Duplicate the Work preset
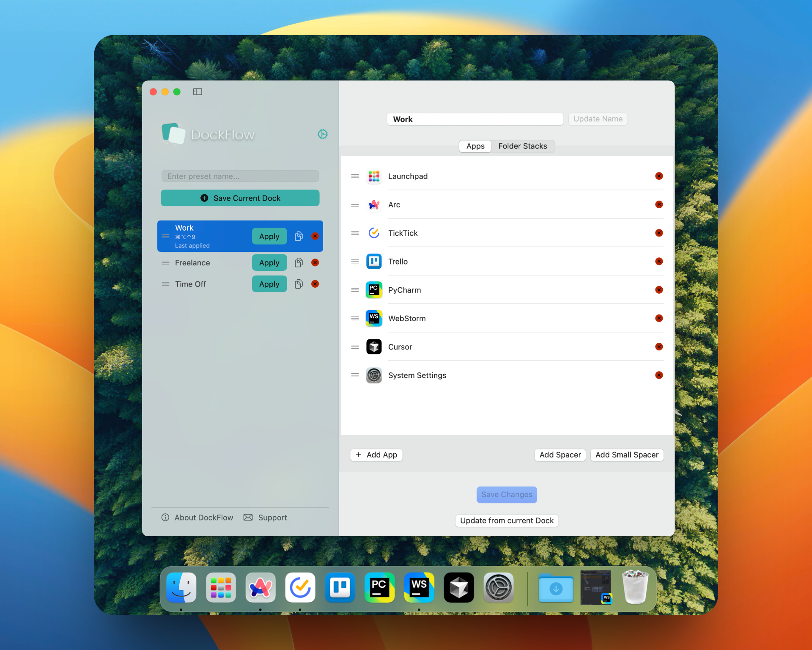The height and width of the screenshot is (650, 812). coord(299,236)
